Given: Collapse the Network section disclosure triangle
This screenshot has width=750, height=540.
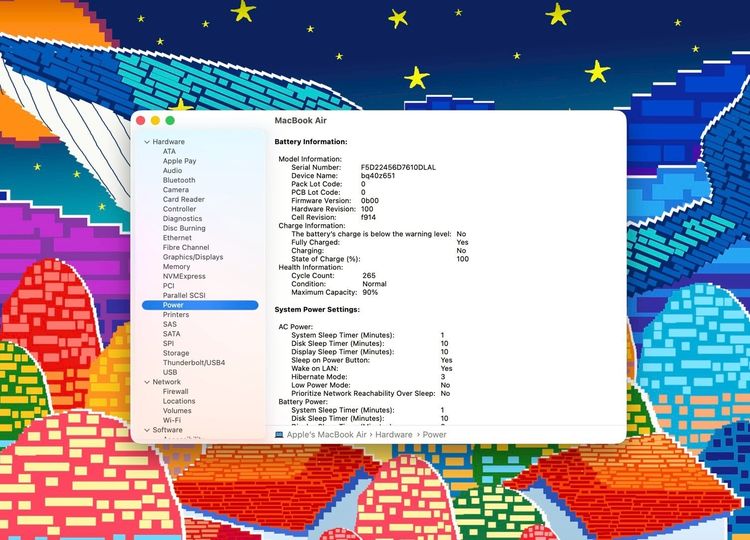Looking at the screenshot, I should pyautogui.click(x=147, y=382).
